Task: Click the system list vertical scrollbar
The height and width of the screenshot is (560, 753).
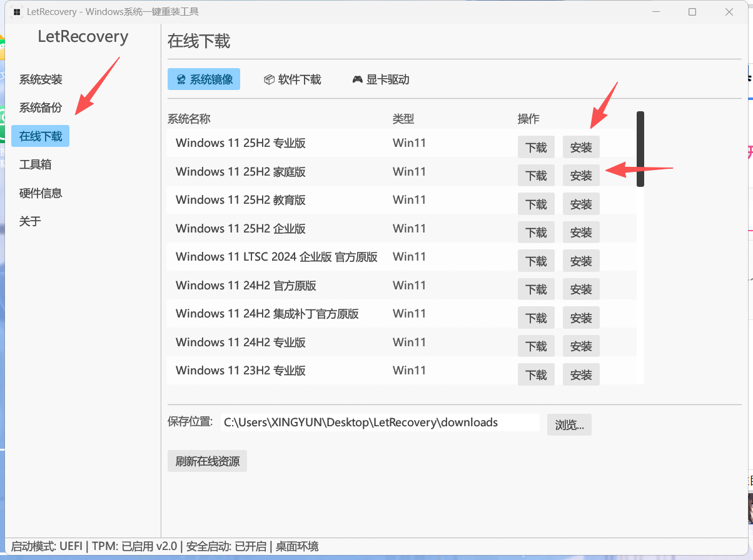Action: (640, 149)
